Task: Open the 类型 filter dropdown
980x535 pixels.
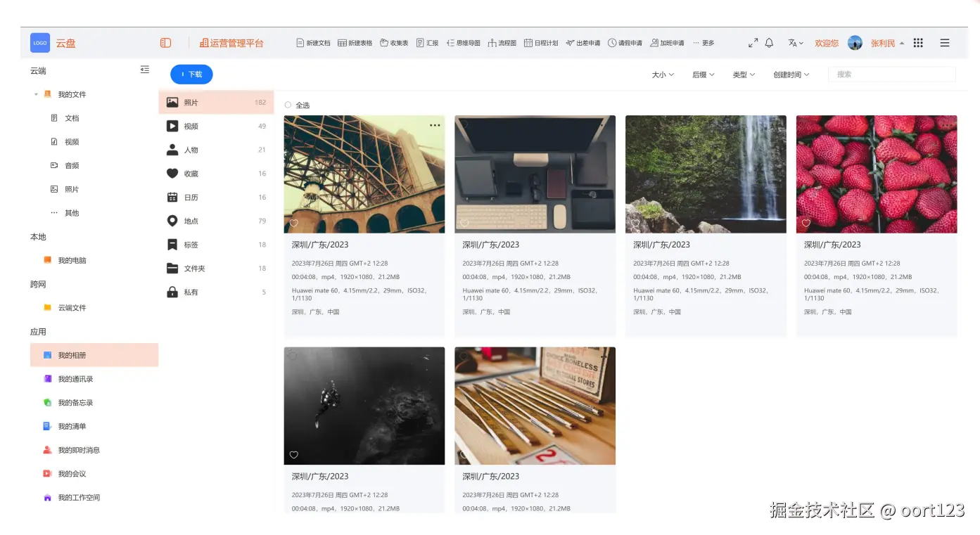Action: [x=744, y=75]
